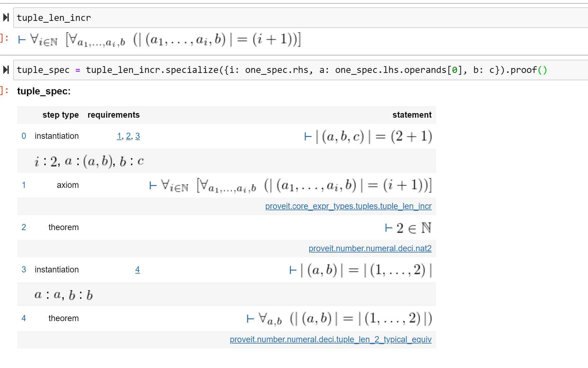Select the instantiation mapping row showing i: 2
Screen dimensions: 588x368
coord(89,161)
